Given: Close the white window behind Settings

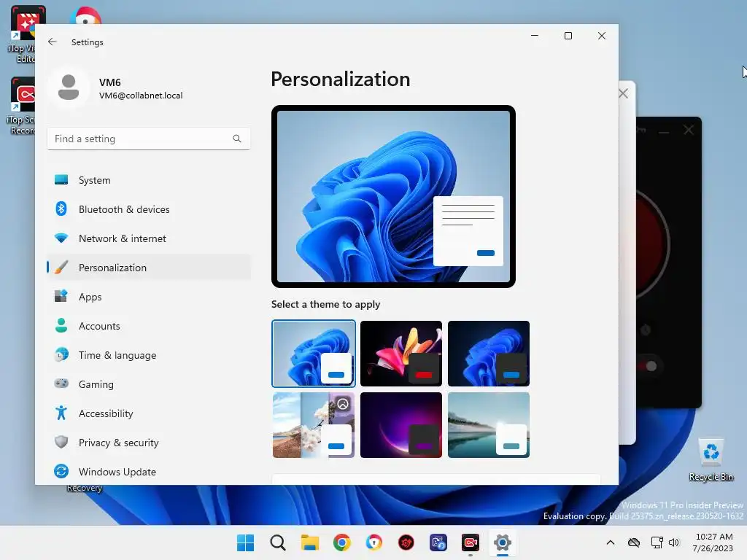Looking at the screenshot, I should 623,93.
